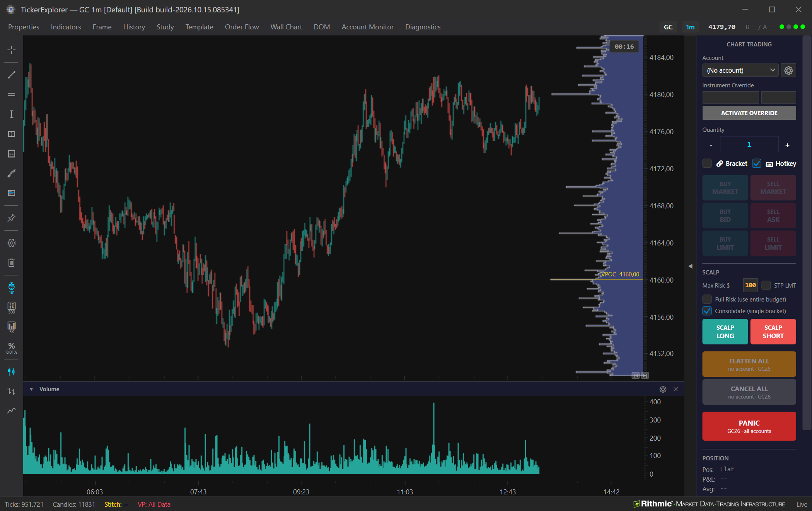Select the vertical measure tool
Image resolution: width=812 pixels, height=511 pixels.
(12, 114)
